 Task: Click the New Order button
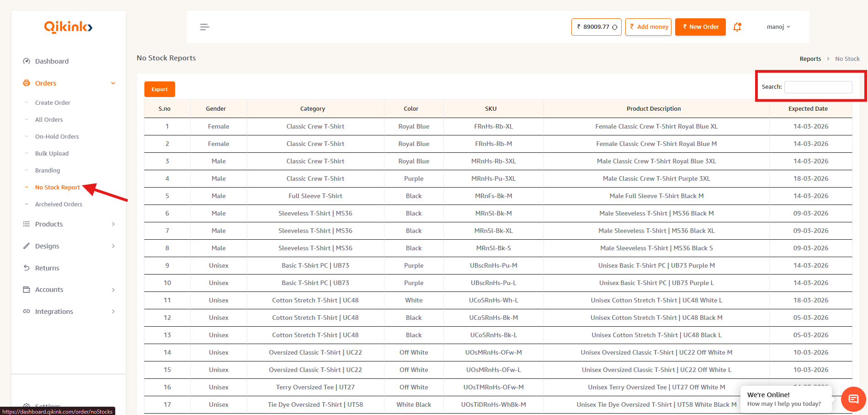click(x=700, y=27)
